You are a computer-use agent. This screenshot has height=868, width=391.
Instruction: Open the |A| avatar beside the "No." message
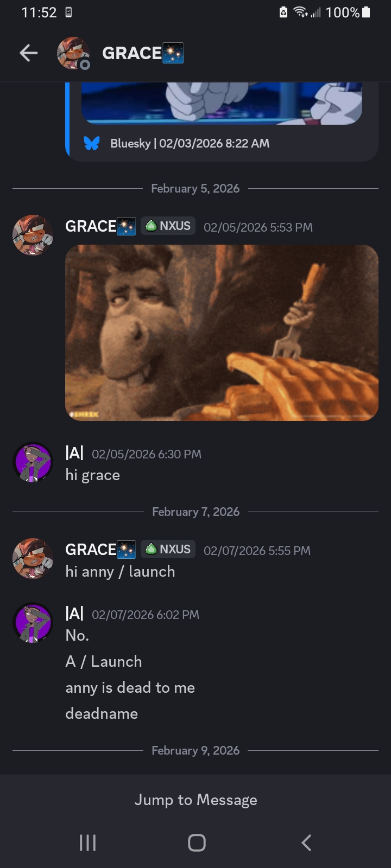coord(33,623)
